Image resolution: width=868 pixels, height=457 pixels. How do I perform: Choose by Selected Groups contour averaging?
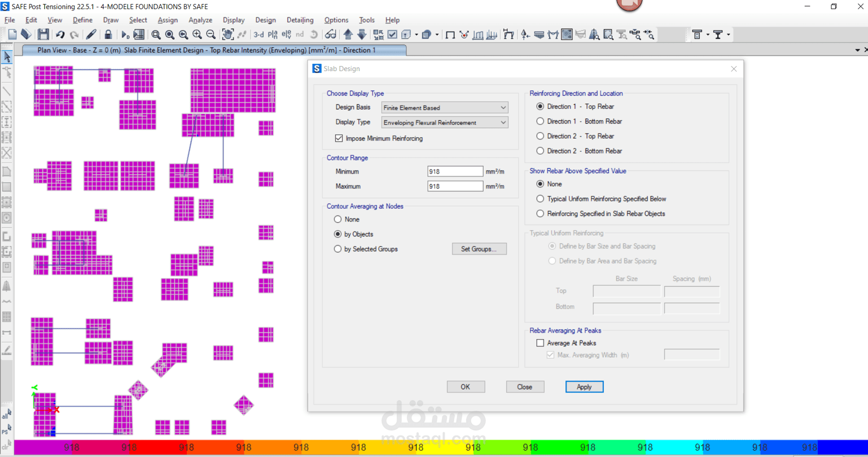coord(366,249)
